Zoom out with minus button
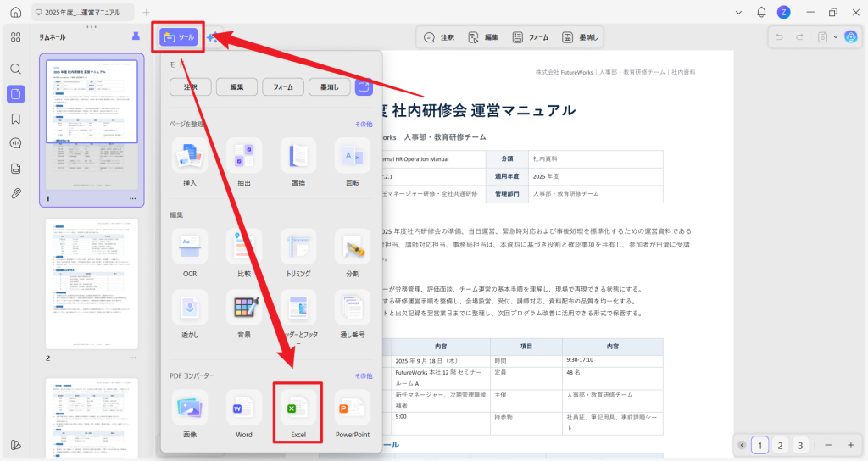The image size is (868, 461). (828, 445)
